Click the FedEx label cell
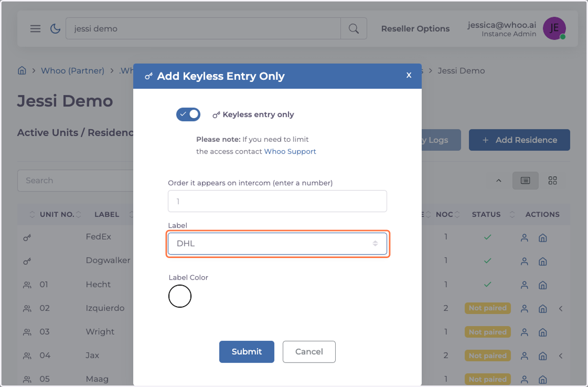This screenshot has width=588, height=387. click(98, 236)
